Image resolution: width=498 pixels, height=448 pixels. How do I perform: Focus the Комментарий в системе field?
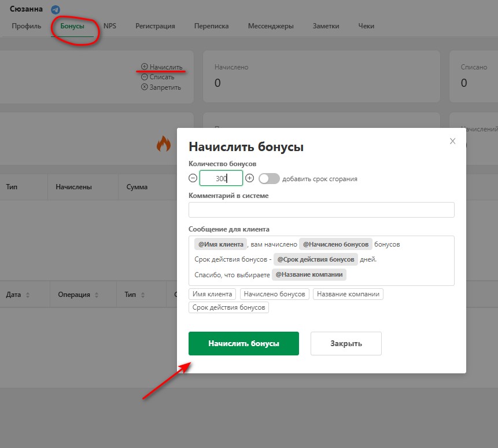321,210
